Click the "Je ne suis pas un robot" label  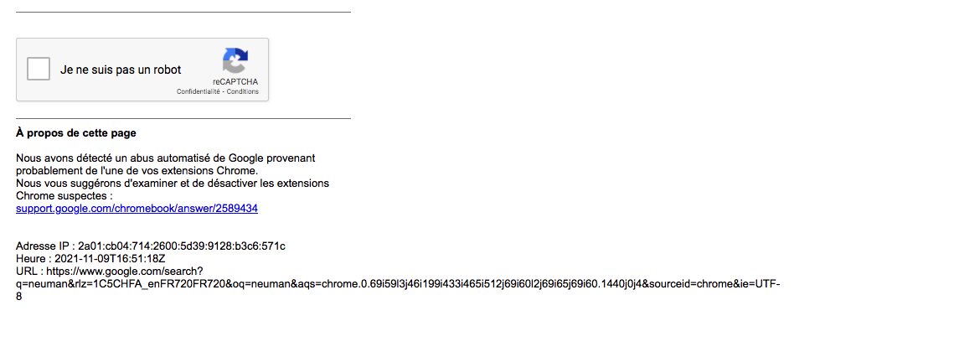121,70
